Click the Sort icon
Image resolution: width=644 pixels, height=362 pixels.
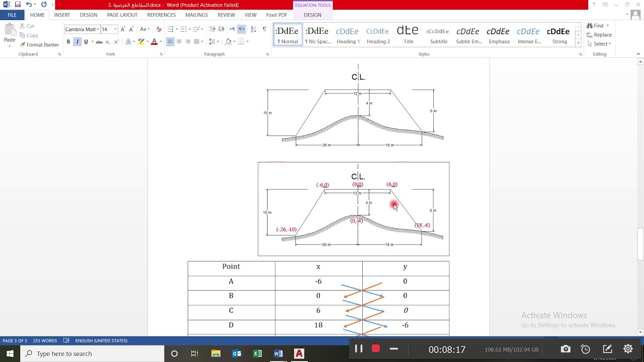click(253, 29)
